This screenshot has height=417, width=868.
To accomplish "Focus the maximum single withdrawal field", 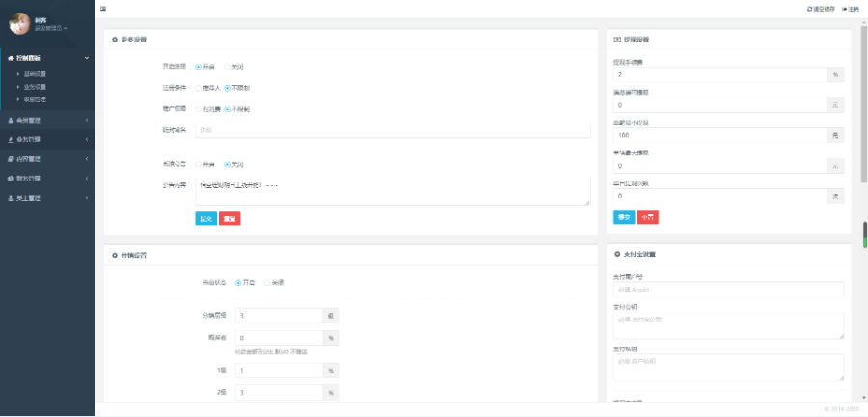I will tap(720, 166).
